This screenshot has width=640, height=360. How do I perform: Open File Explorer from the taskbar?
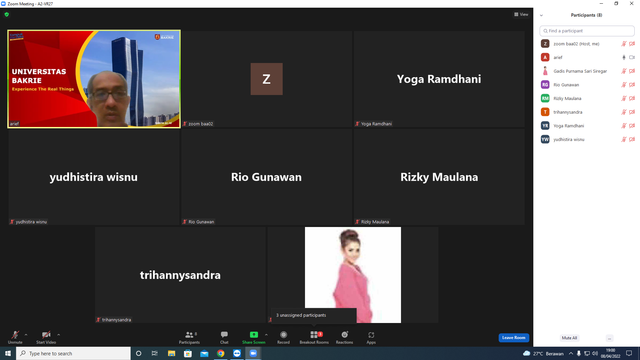[171, 353]
